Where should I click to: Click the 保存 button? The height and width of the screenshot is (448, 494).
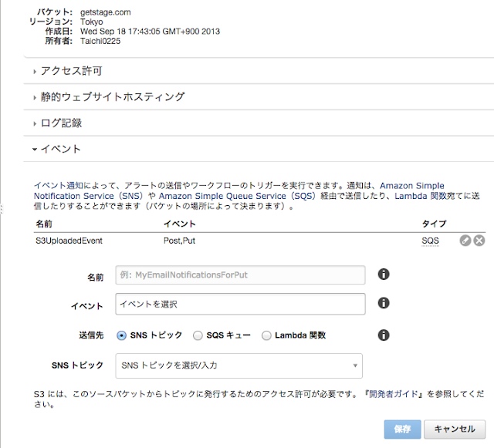tap(402, 429)
